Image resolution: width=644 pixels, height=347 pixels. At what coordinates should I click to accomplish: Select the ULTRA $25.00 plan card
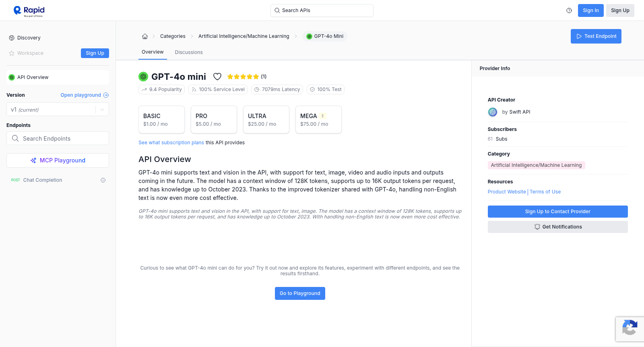(266, 119)
